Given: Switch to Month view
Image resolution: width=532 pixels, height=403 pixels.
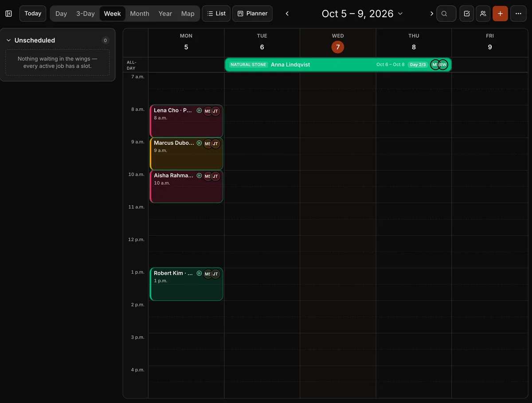Looking at the screenshot, I should [140, 14].
